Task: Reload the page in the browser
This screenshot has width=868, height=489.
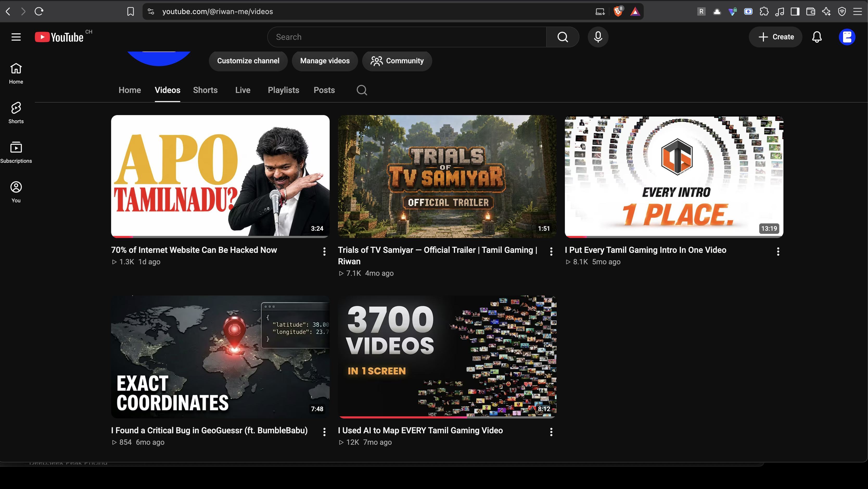Action: tap(39, 11)
